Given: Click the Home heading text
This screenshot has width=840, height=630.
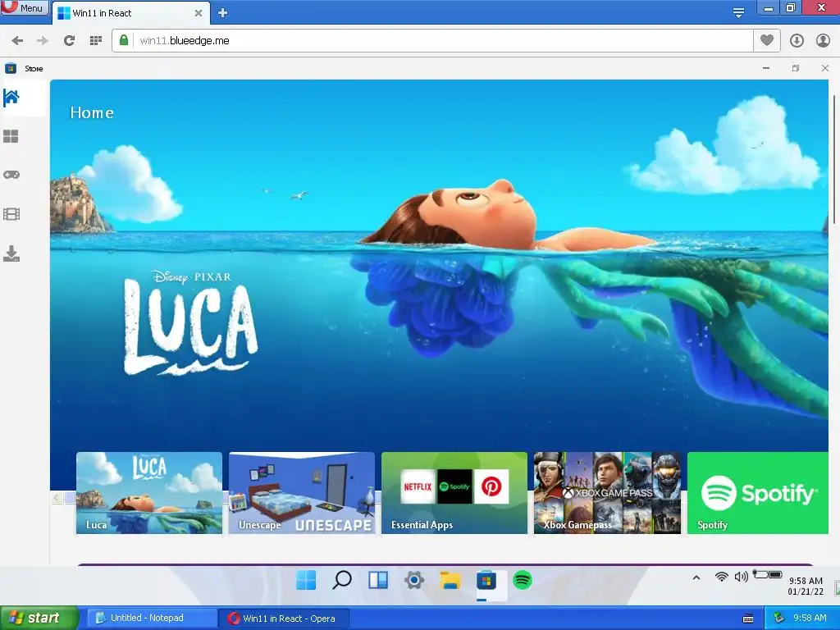Looking at the screenshot, I should coord(92,112).
